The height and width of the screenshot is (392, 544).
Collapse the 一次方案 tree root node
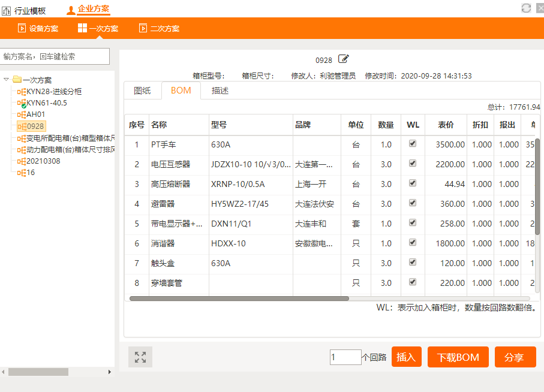click(x=6, y=79)
